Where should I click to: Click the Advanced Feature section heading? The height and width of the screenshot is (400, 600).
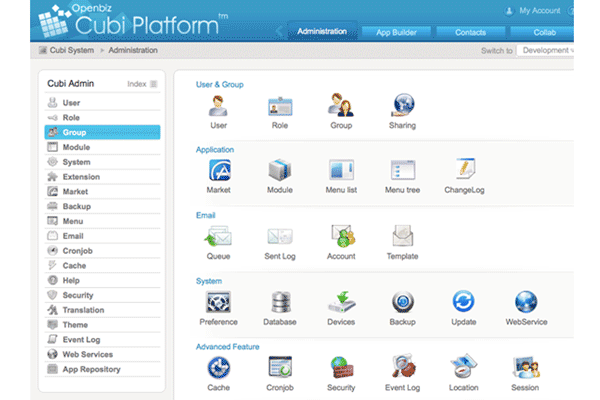[x=227, y=347]
